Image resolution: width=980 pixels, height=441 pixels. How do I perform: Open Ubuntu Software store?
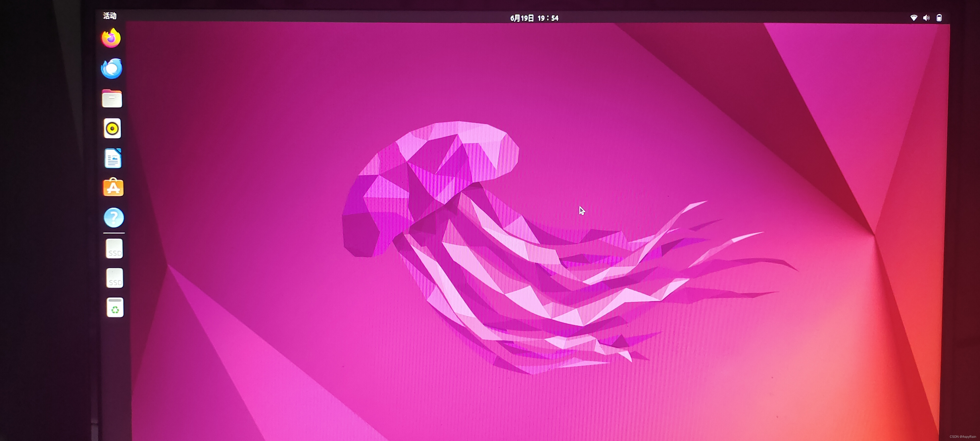click(x=113, y=187)
